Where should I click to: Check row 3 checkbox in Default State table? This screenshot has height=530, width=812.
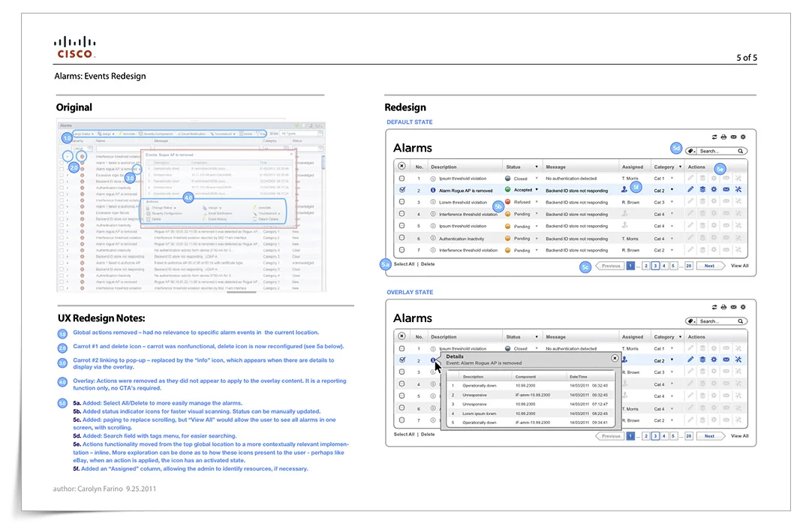(401, 202)
